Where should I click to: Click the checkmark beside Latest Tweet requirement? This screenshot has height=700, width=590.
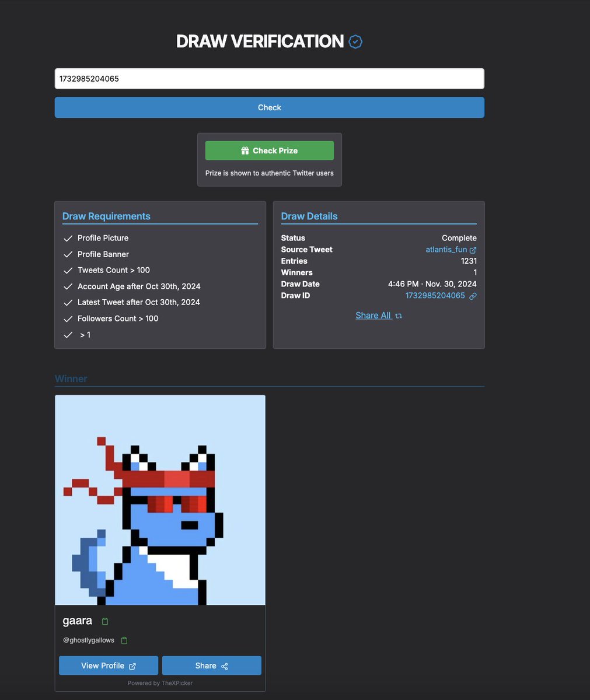(68, 302)
